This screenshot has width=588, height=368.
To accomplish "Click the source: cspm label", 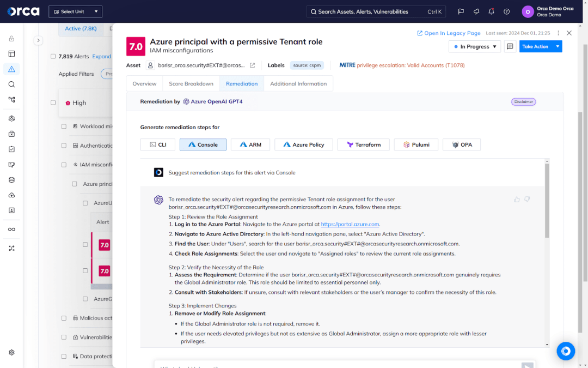I will click(307, 65).
